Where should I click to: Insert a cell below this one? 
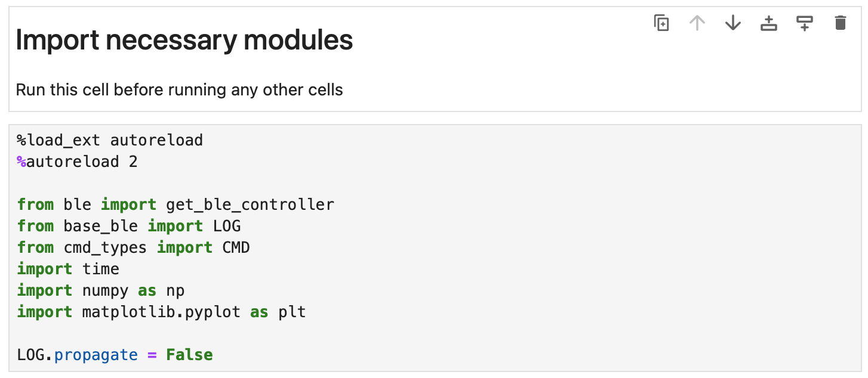805,23
